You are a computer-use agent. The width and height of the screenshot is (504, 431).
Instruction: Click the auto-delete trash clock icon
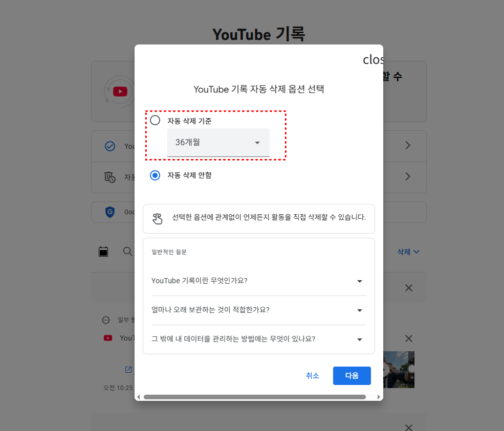coord(110,177)
